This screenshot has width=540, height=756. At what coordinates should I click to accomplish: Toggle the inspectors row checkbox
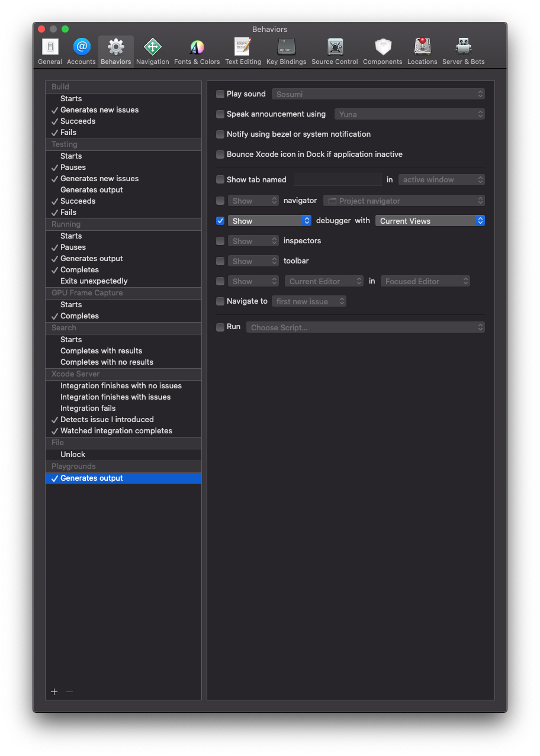pos(220,241)
